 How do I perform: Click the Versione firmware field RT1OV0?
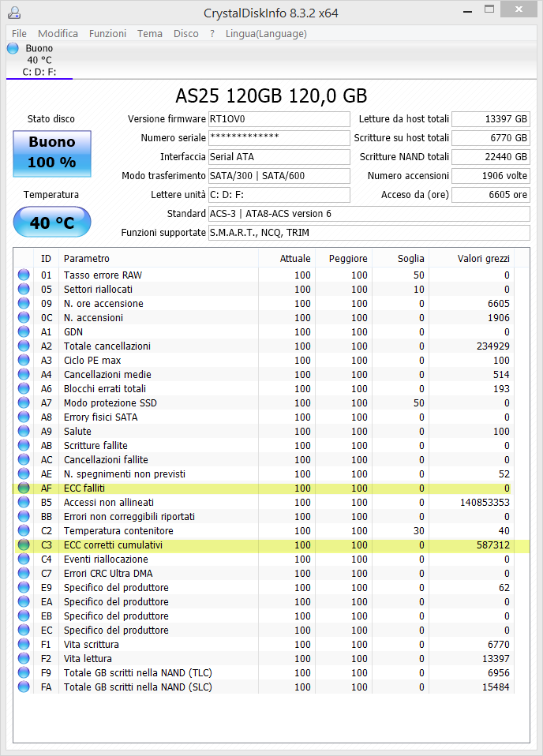[x=279, y=119]
